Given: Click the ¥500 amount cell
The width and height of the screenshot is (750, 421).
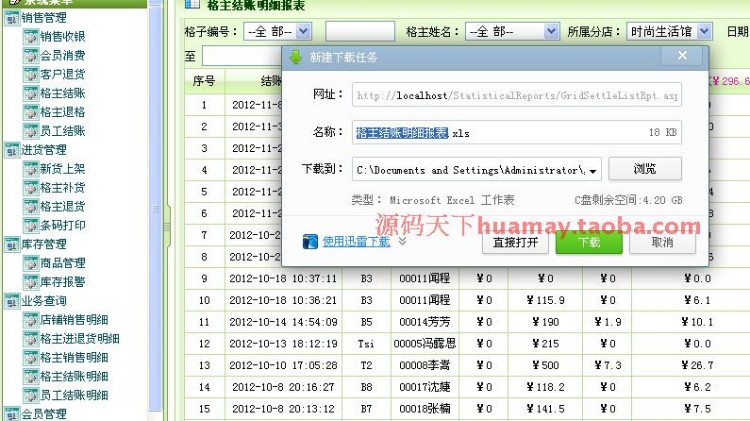Looking at the screenshot, I should 545,366.
